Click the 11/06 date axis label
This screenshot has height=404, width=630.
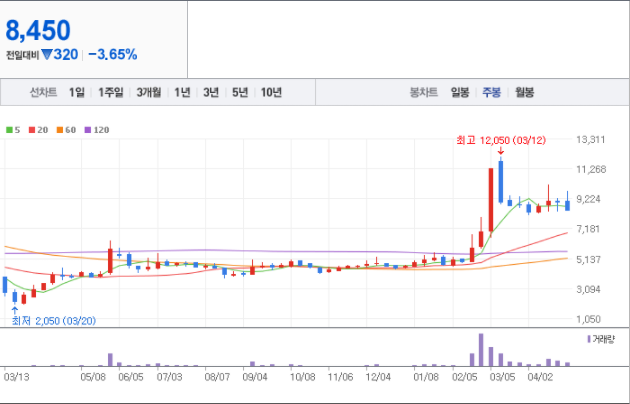coord(340,377)
